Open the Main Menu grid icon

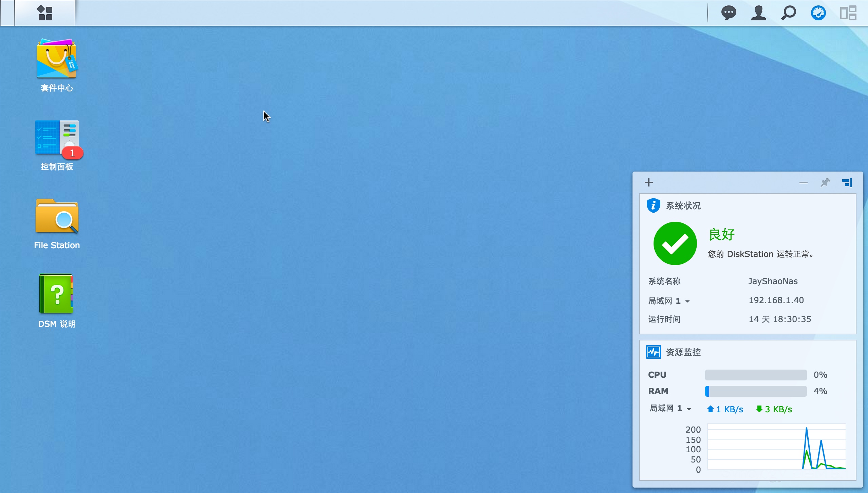coord(45,13)
